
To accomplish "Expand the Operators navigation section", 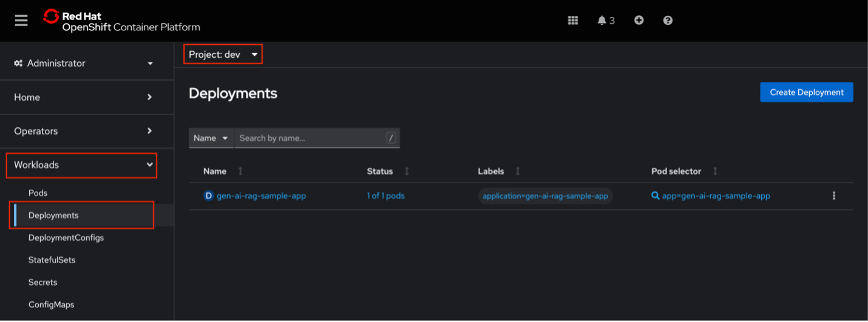I will [x=83, y=131].
